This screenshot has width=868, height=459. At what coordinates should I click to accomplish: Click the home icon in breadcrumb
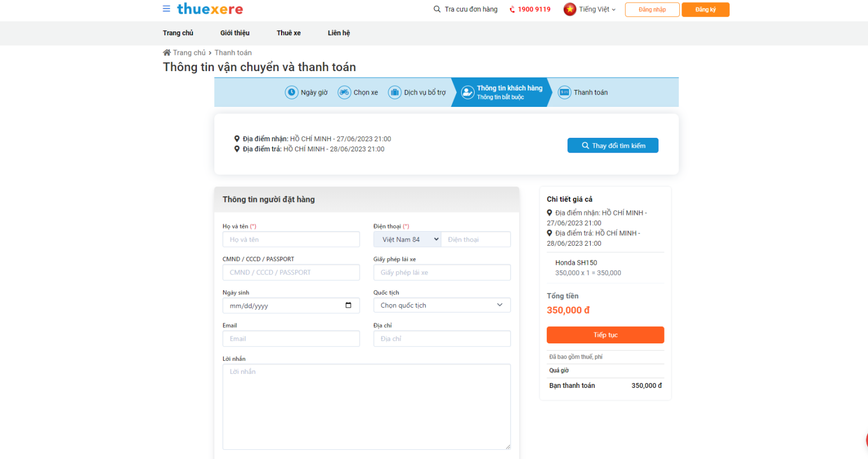(167, 53)
